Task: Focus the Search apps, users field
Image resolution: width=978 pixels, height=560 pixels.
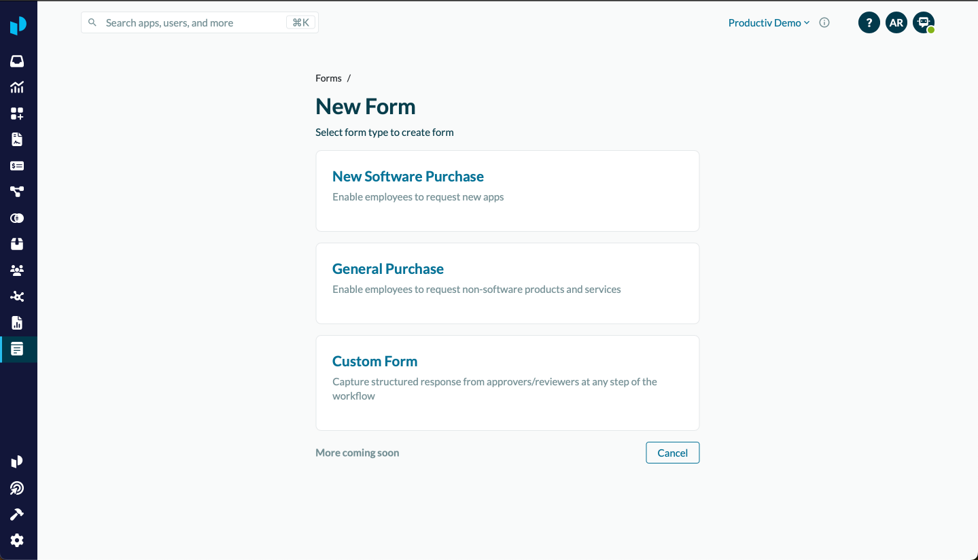Action: (200, 22)
